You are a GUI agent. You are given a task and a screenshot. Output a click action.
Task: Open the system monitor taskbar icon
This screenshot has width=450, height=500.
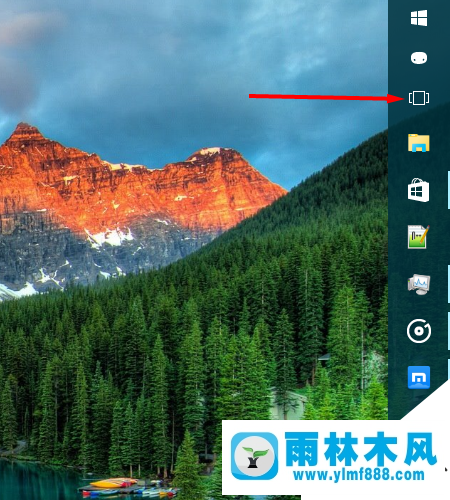tap(419, 284)
